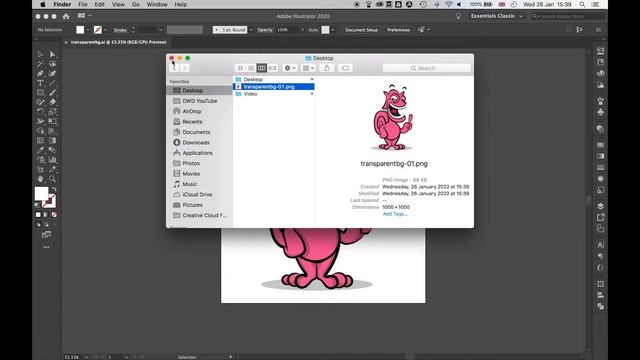
Task: Select the Rotate tool
Action: [x=40, y=111]
